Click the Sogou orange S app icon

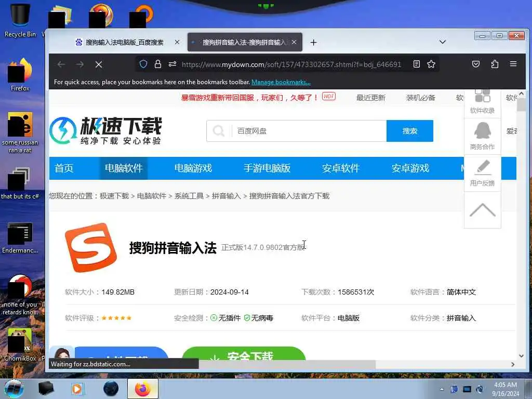91,248
